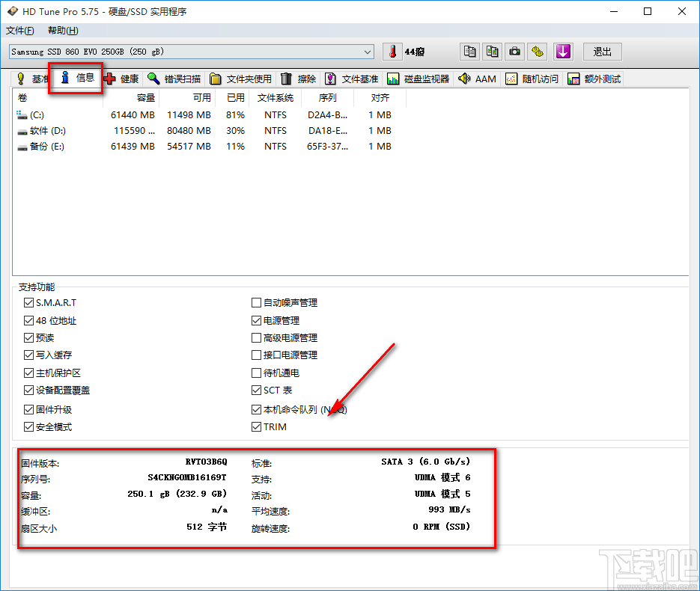The image size is (700, 591).
Task: Click the 0 RPM (SSD) value
Action: point(442,527)
